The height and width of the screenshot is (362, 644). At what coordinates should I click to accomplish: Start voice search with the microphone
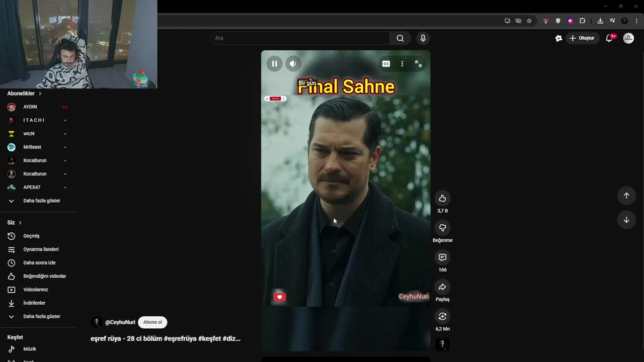coord(423,38)
